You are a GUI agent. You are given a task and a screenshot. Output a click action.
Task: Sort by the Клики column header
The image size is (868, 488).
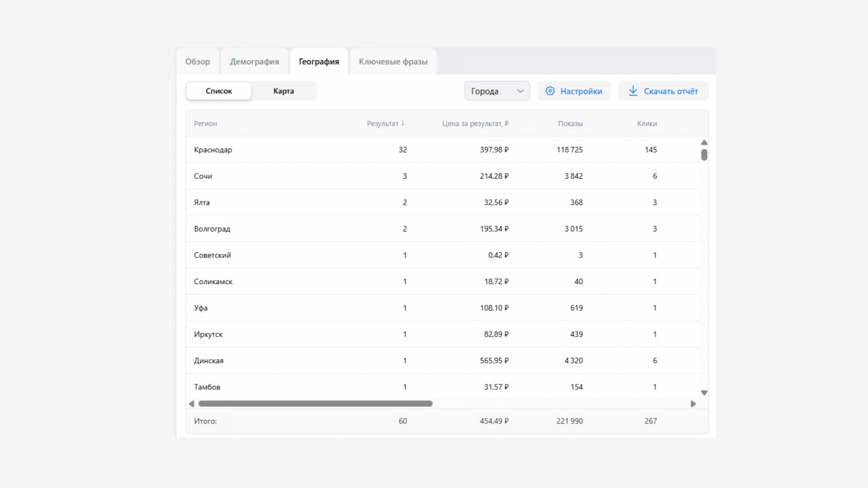(x=647, y=124)
